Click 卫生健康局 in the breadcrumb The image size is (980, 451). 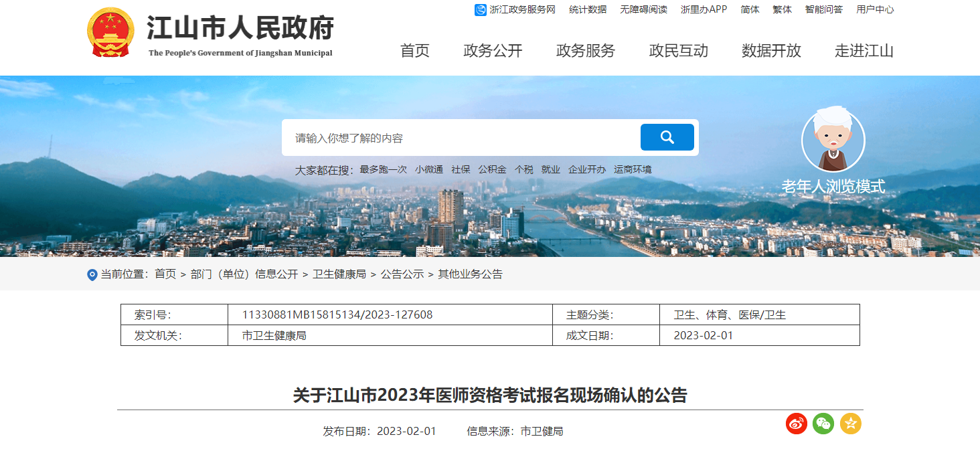tap(339, 274)
